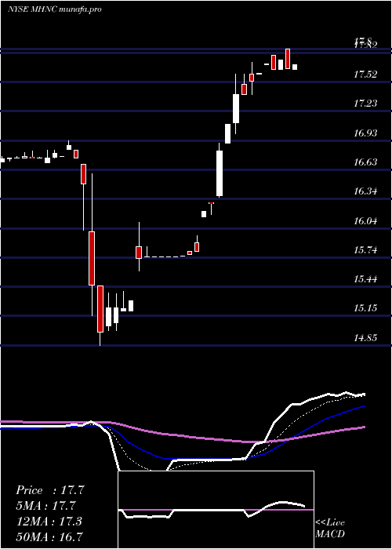Select the 16.34 price axis label
This screenshot has width=392, height=549.
tap(366, 191)
